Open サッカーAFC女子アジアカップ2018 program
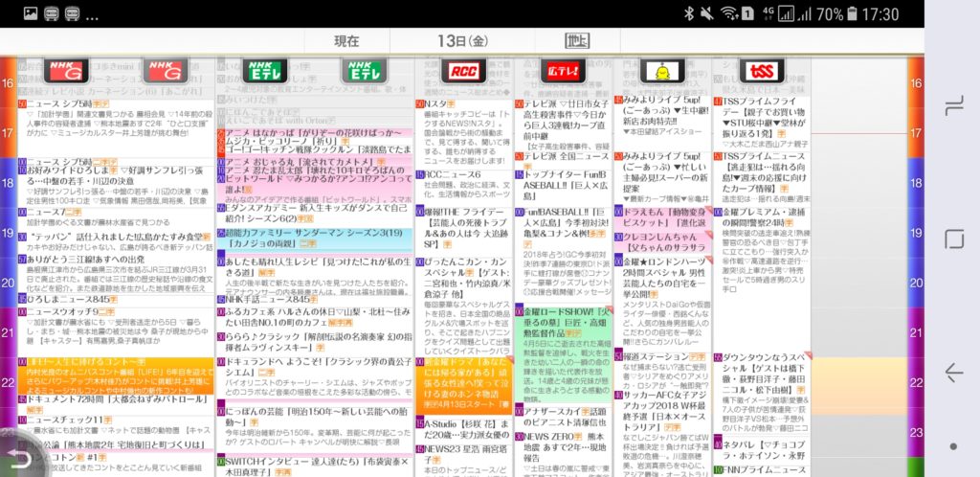 662,434
